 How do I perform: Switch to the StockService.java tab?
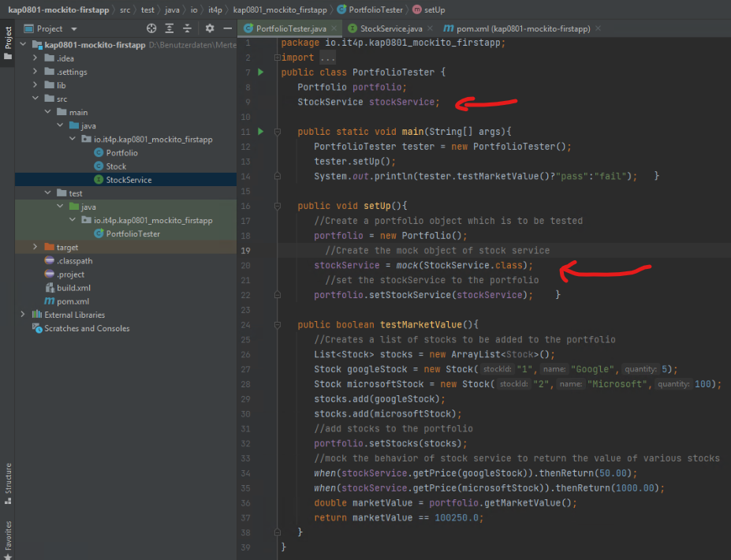tap(391, 28)
